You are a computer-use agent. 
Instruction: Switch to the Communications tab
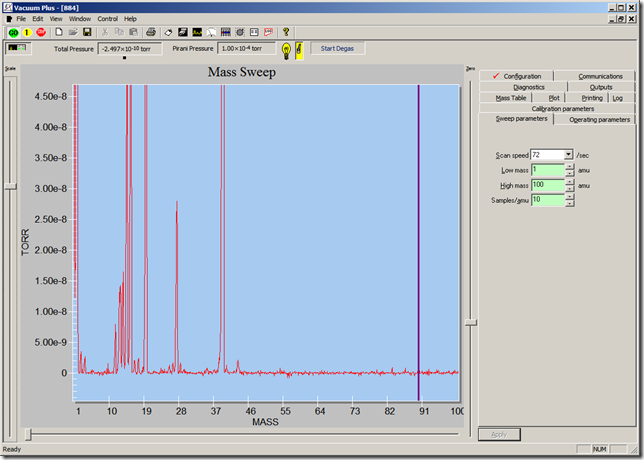(x=595, y=76)
